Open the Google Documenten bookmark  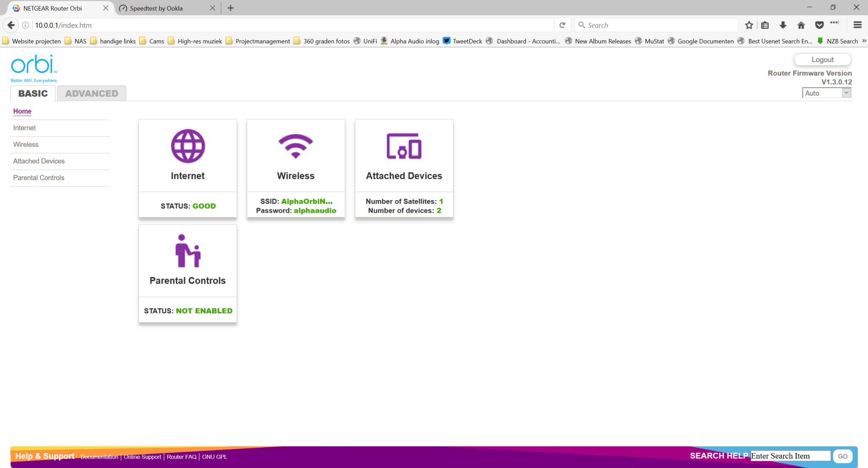tap(701, 41)
